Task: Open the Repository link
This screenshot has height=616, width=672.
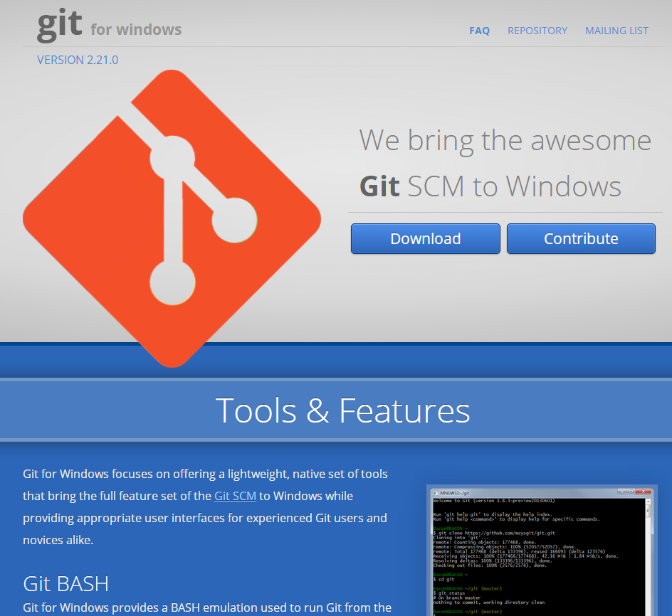Action: pyautogui.click(x=537, y=31)
